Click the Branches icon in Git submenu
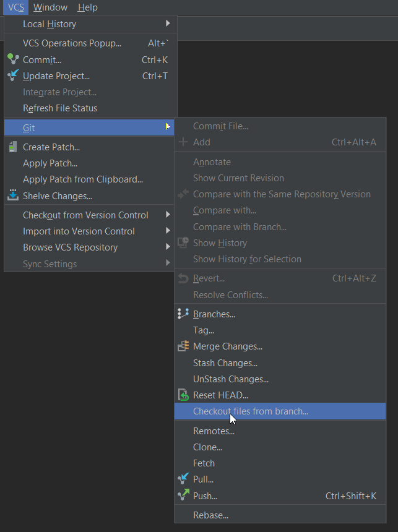 [x=183, y=314]
